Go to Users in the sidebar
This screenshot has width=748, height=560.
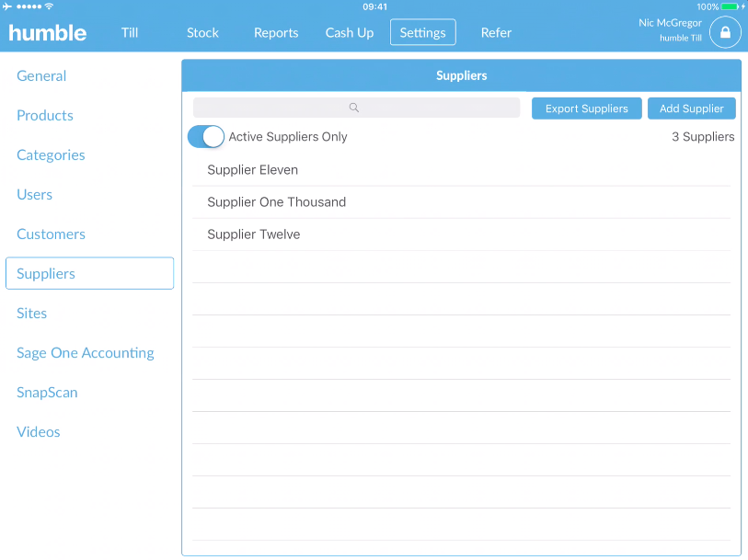click(x=34, y=194)
